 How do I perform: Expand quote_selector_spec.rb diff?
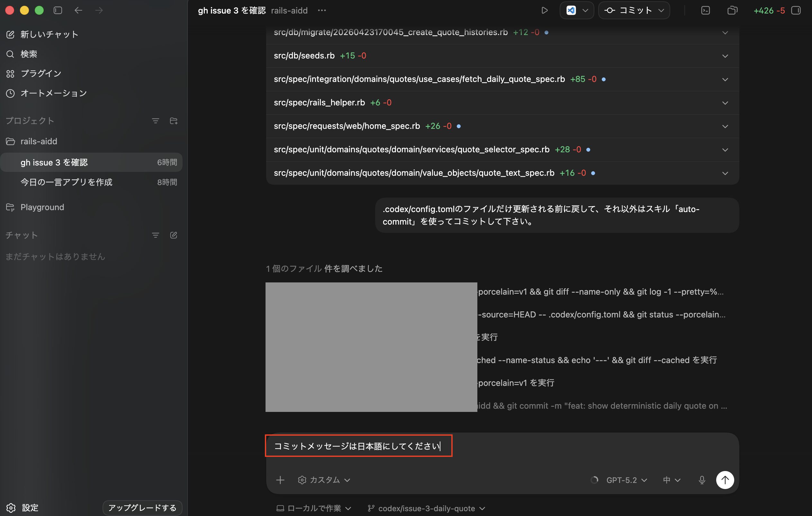click(725, 149)
